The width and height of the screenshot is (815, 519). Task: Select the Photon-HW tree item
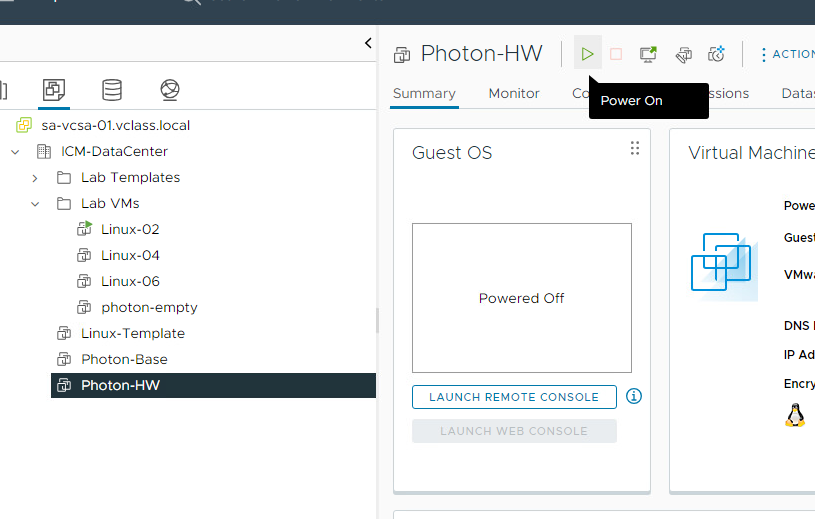click(213, 385)
